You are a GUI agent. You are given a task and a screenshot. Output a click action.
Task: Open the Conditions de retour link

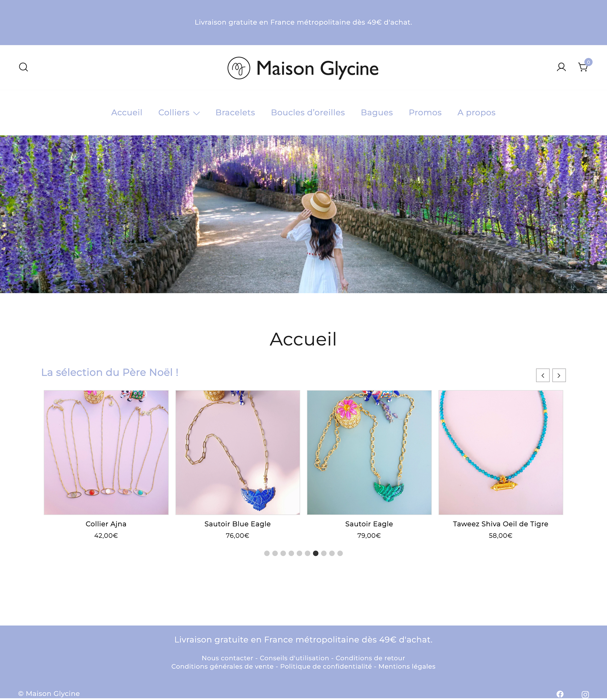tap(370, 658)
